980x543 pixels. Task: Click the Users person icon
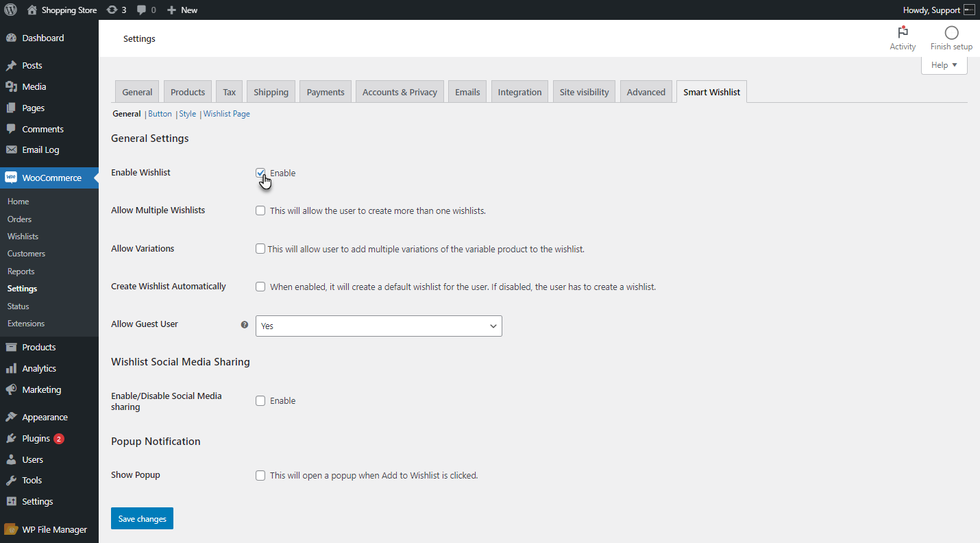[x=11, y=459]
